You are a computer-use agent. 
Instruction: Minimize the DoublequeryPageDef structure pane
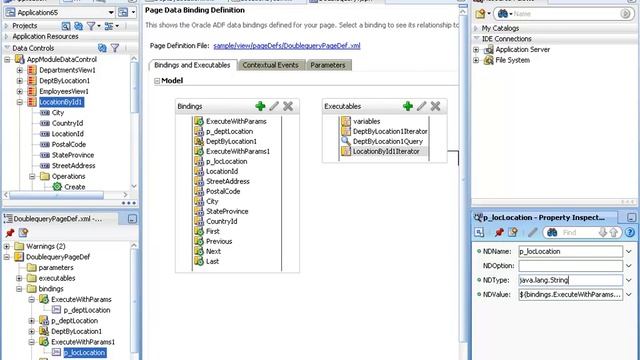click(132, 219)
